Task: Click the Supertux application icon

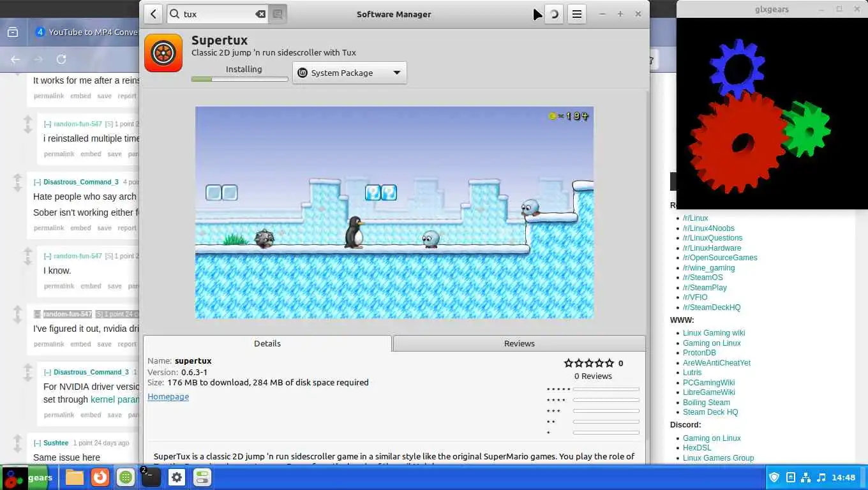Action: (x=163, y=53)
